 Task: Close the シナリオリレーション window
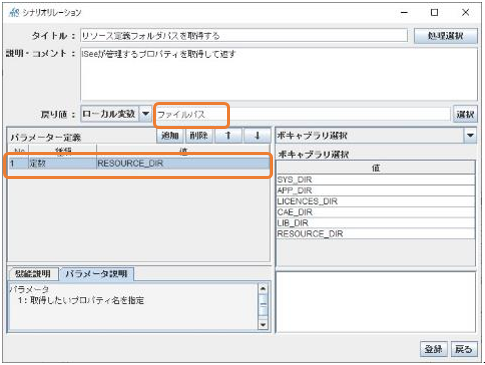click(465, 12)
